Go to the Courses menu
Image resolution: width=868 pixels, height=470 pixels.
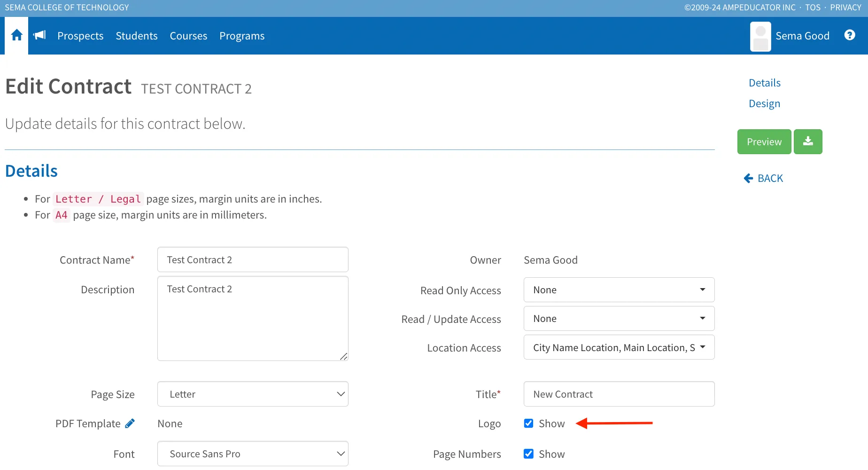pyautogui.click(x=188, y=36)
